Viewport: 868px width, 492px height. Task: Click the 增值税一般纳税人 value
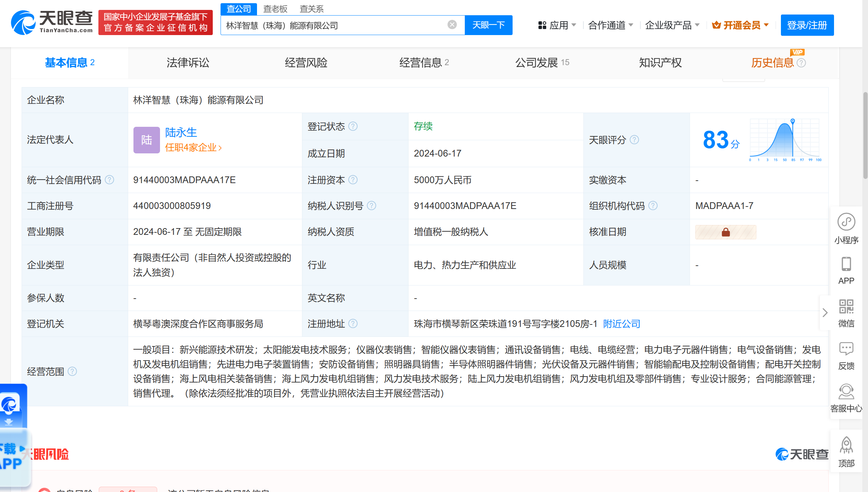point(451,232)
